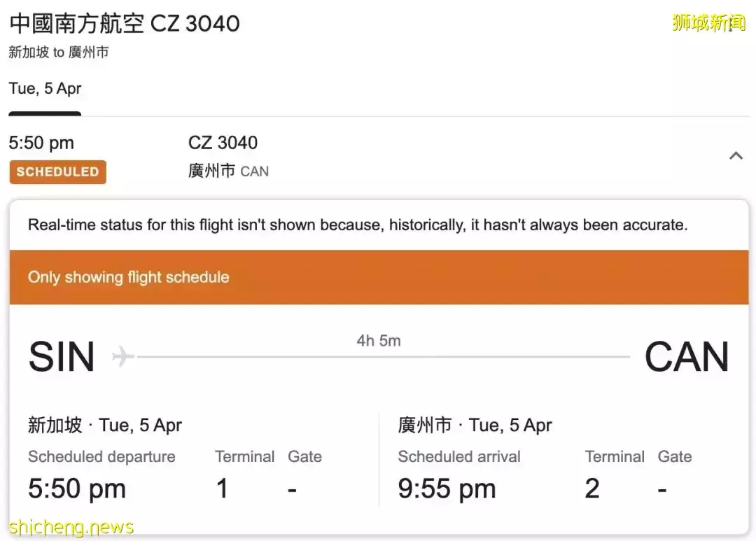Screen dimensions: 756x541
Task: Click the SCHEDULED status badge
Action: (x=57, y=171)
